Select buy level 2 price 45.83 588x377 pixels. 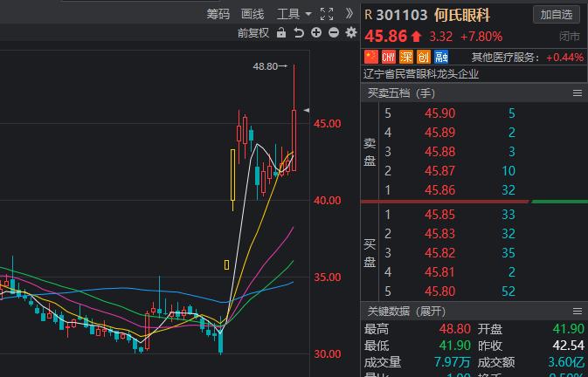tap(439, 234)
